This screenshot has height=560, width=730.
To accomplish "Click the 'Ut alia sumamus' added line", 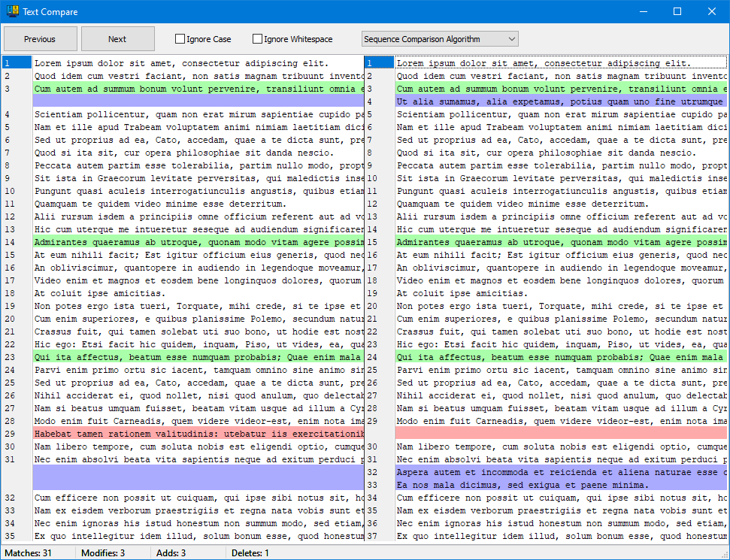I will coord(560,101).
